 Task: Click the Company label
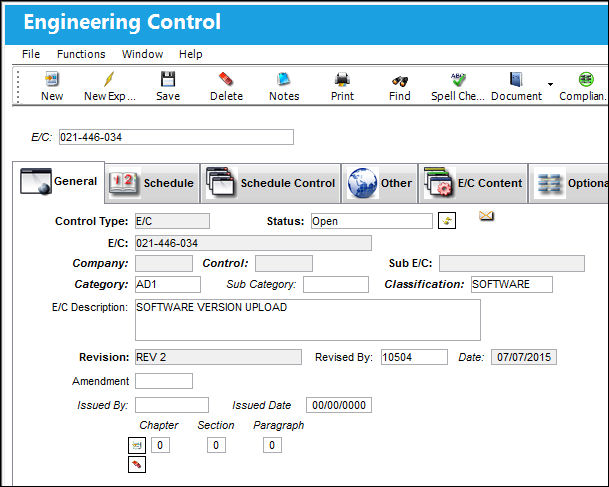100,263
